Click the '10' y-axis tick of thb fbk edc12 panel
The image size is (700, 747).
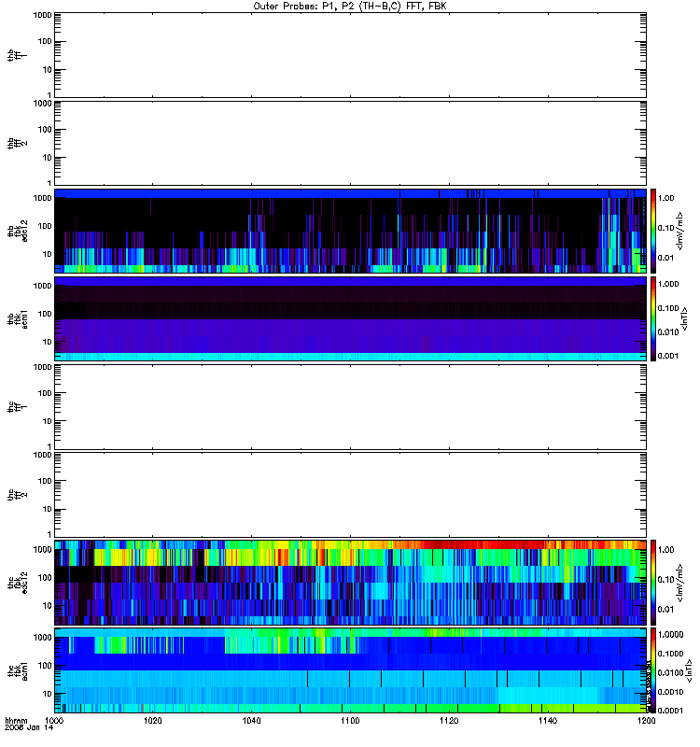click(48, 254)
